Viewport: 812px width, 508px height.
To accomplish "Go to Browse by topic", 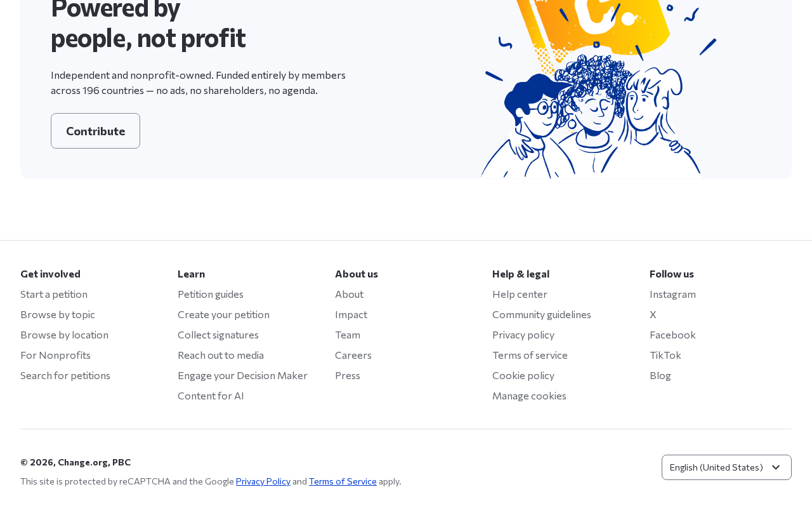I will (x=58, y=314).
